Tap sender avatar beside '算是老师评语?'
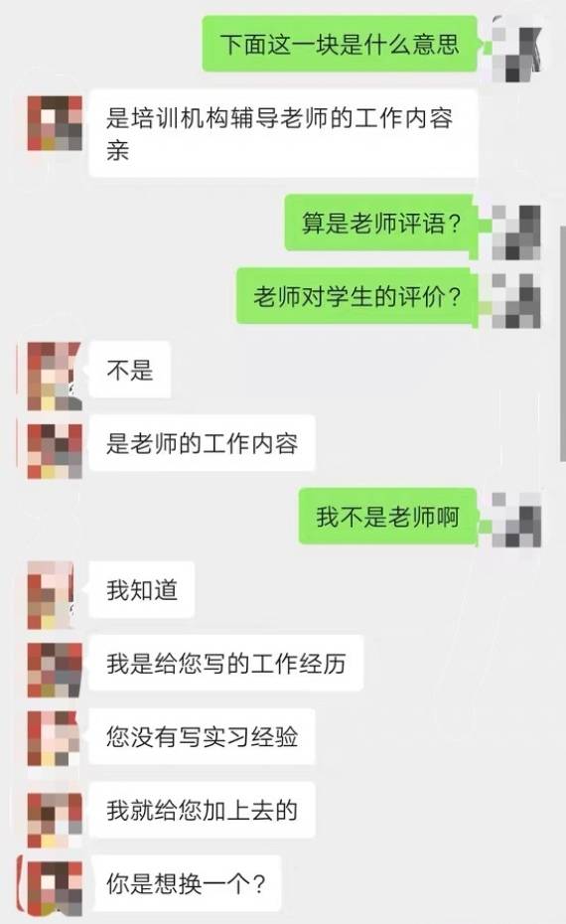The height and width of the screenshot is (924, 566). 516,231
